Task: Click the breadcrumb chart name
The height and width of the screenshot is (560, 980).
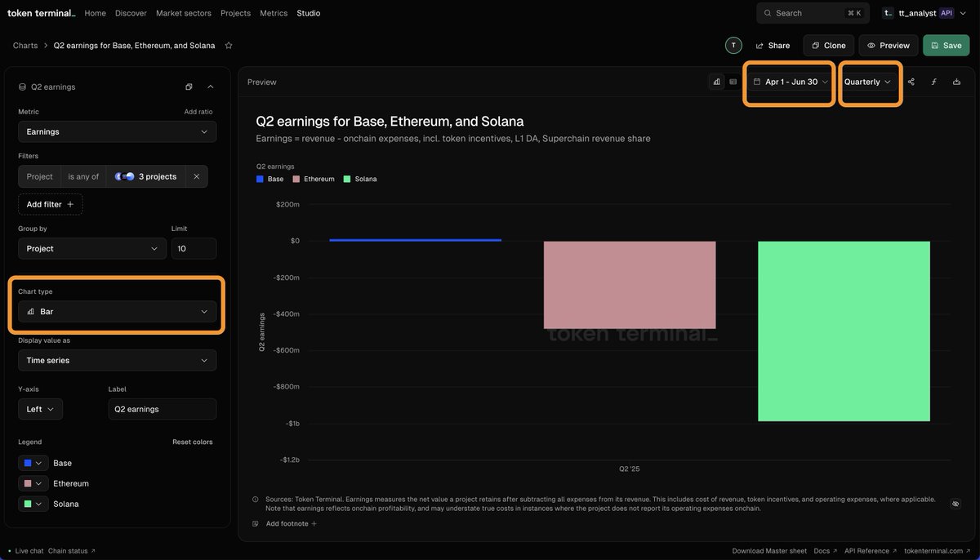Action: point(135,46)
